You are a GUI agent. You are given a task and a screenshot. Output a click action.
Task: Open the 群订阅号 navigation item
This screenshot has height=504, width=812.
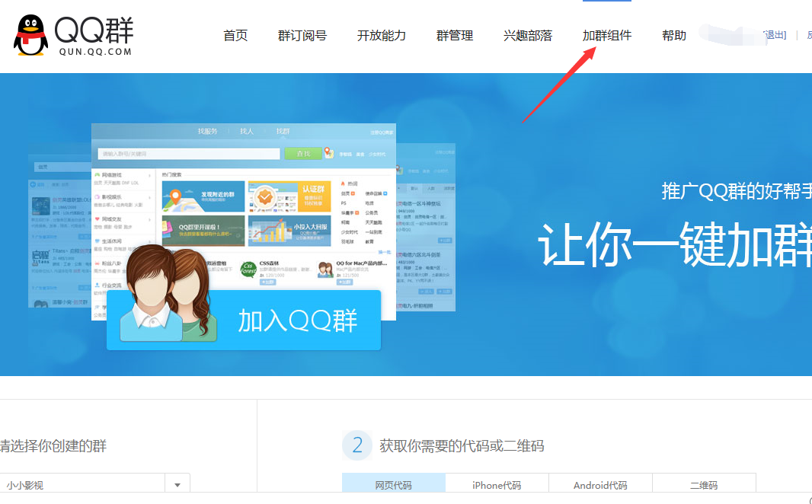[x=302, y=36]
